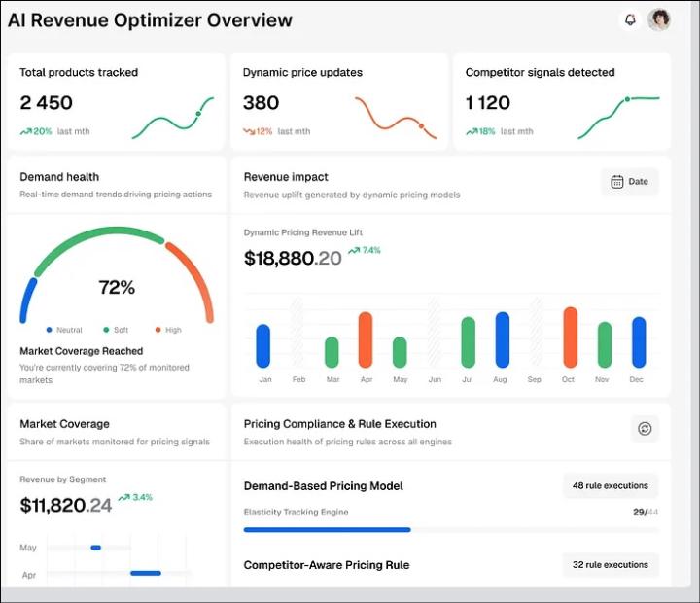Image resolution: width=700 pixels, height=603 pixels.
Task: Click the refresh icon in Pricing Compliance
Action: (x=644, y=429)
